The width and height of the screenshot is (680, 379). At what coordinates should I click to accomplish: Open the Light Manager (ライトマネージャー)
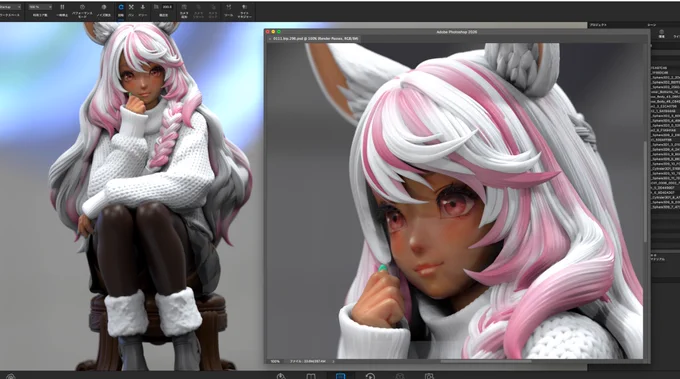pyautogui.click(x=245, y=7)
